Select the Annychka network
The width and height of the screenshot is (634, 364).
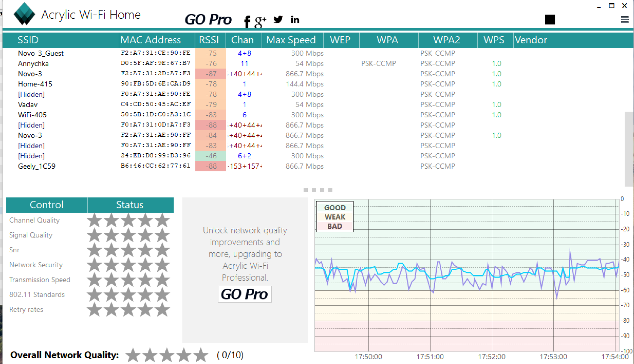click(314, 63)
